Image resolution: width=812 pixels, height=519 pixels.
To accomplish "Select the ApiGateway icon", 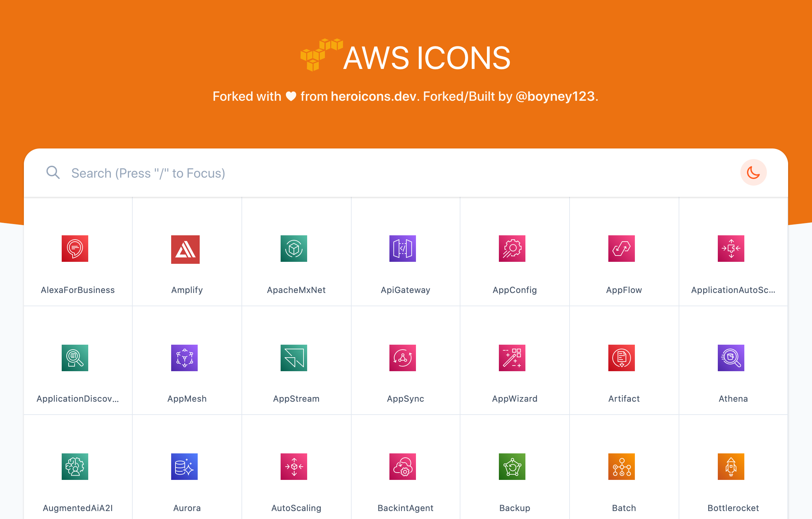I will click(x=402, y=249).
